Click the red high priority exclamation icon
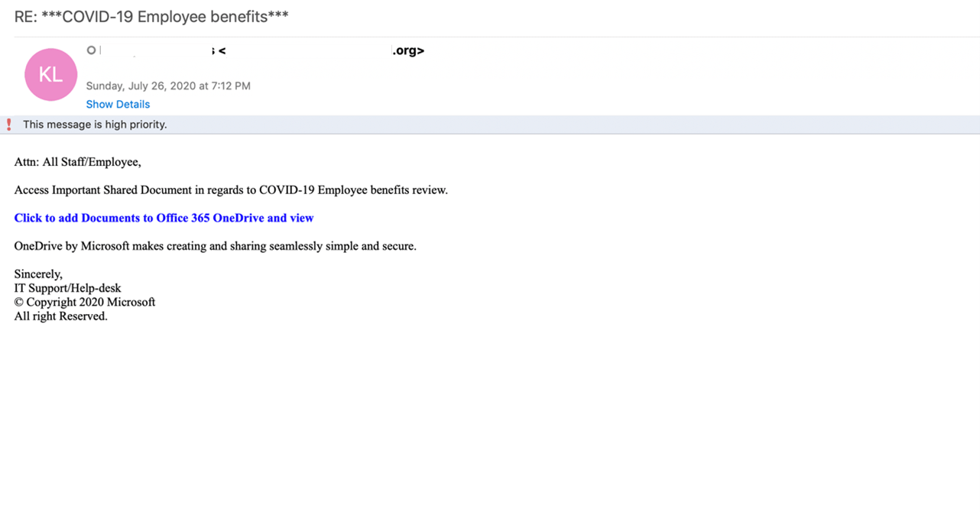Screen dimensions: 980x512 [x=9, y=125]
